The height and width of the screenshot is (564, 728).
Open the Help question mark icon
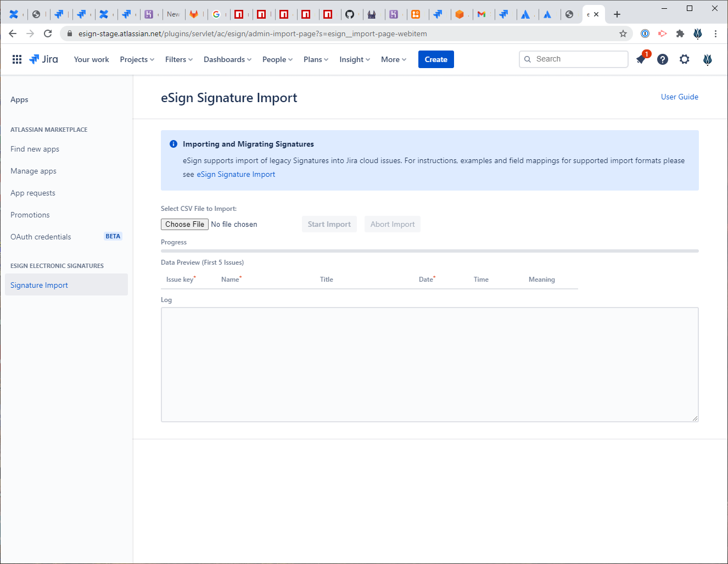click(x=663, y=59)
